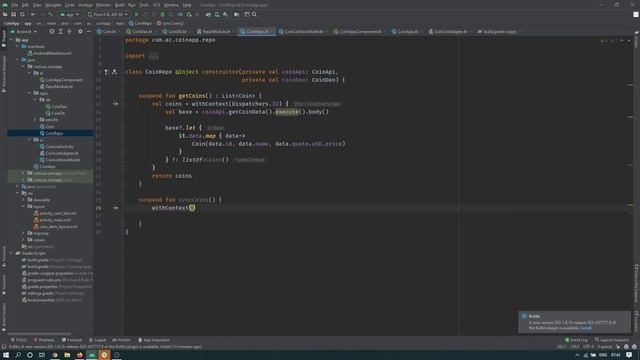Click Install link in the Kotlin notification
640x360 pixels.
pyautogui.click(x=586, y=328)
